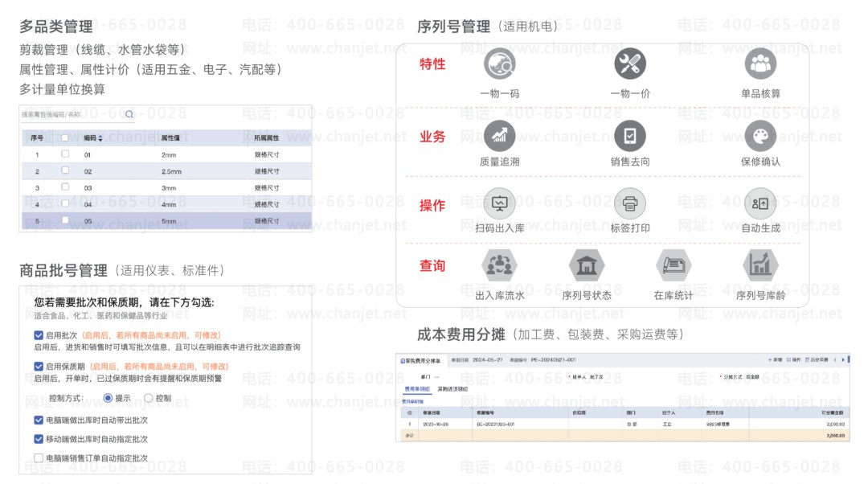Viewport: 868px width, 484px height.
Task: Check the row 02 2.5mm checkbox
Action: point(65,170)
